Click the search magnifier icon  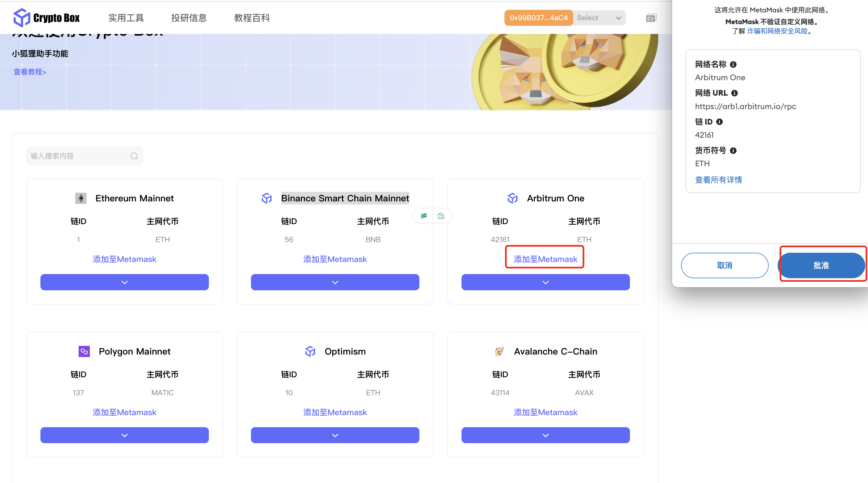(x=134, y=156)
